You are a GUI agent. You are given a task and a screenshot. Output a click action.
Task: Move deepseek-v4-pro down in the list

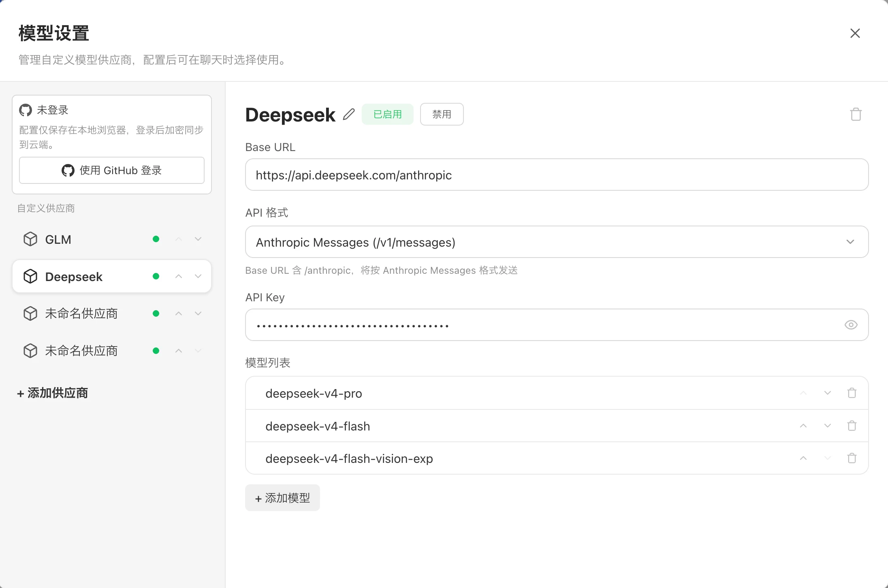(828, 393)
